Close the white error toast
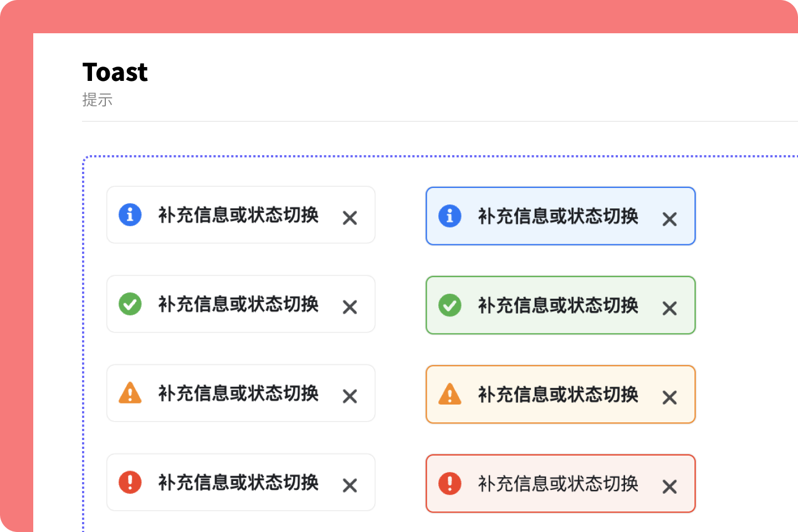 click(350, 485)
